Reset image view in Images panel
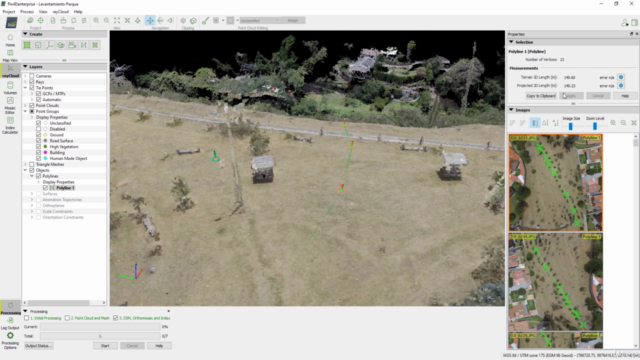The width and height of the screenshot is (640, 360). point(634,123)
